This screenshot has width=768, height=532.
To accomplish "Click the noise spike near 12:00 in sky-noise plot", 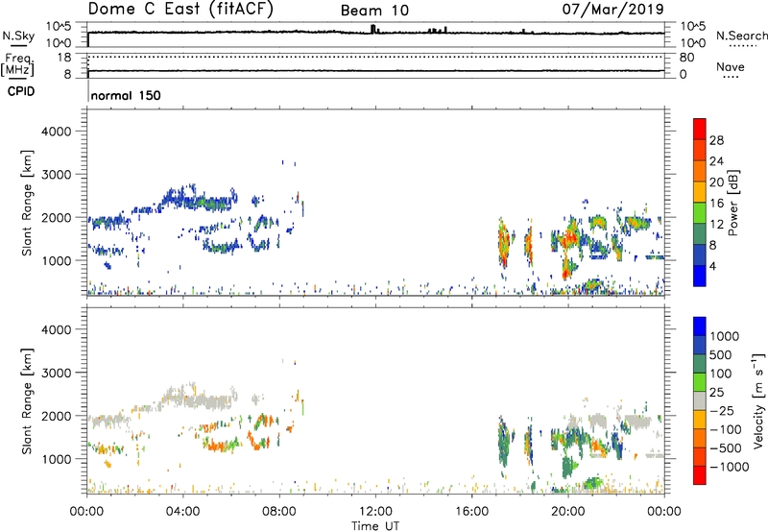I will coord(373,29).
